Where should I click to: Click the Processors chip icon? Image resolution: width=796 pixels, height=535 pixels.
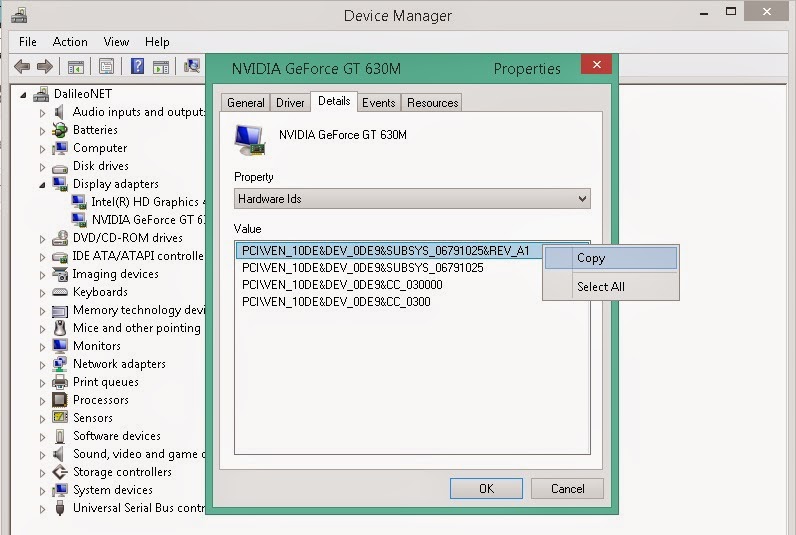click(x=59, y=400)
